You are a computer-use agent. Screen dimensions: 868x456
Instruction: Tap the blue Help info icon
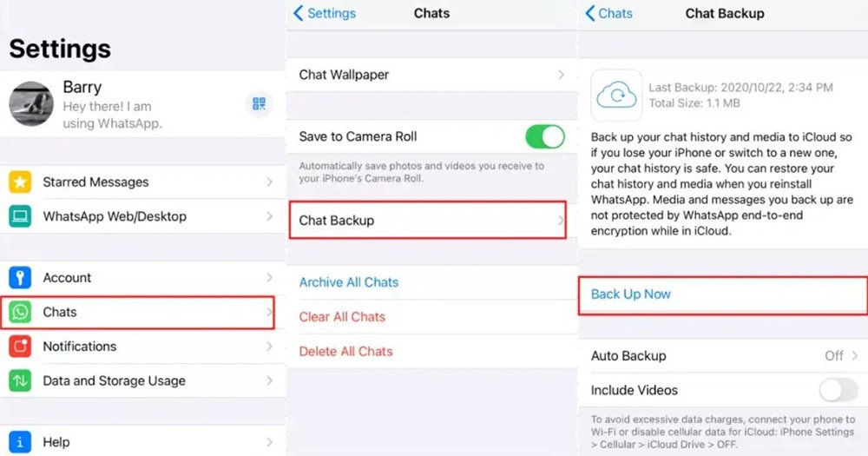pos(20,442)
